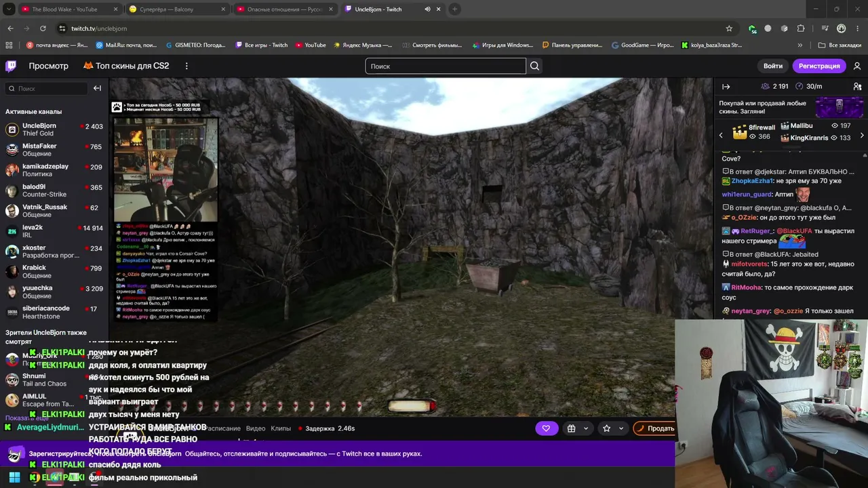This screenshot has height=488, width=868.
Task: Click the Продать button
Action: [x=656, y=428]
